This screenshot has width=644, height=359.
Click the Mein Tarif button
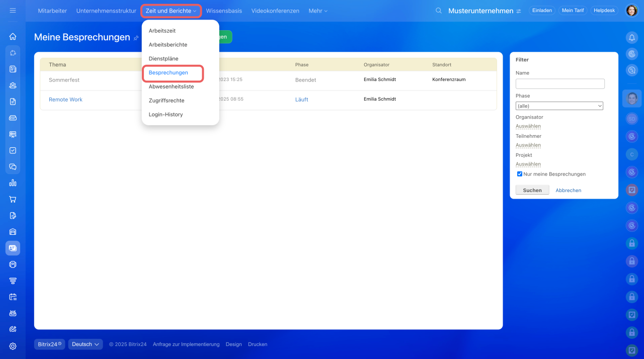[573, 11]
